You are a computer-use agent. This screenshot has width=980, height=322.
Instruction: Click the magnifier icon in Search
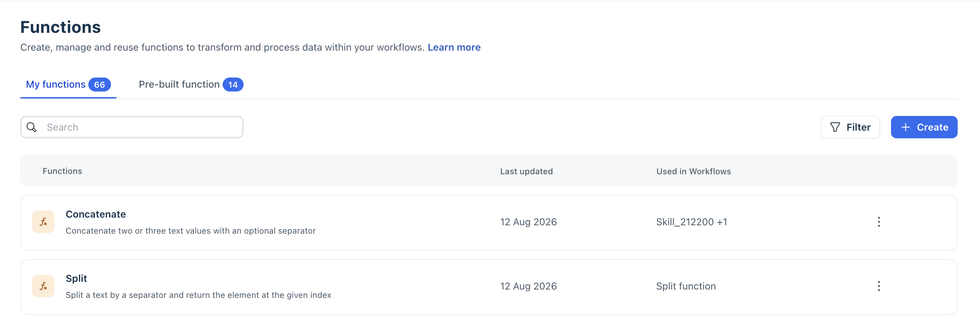tap(31, 127)
